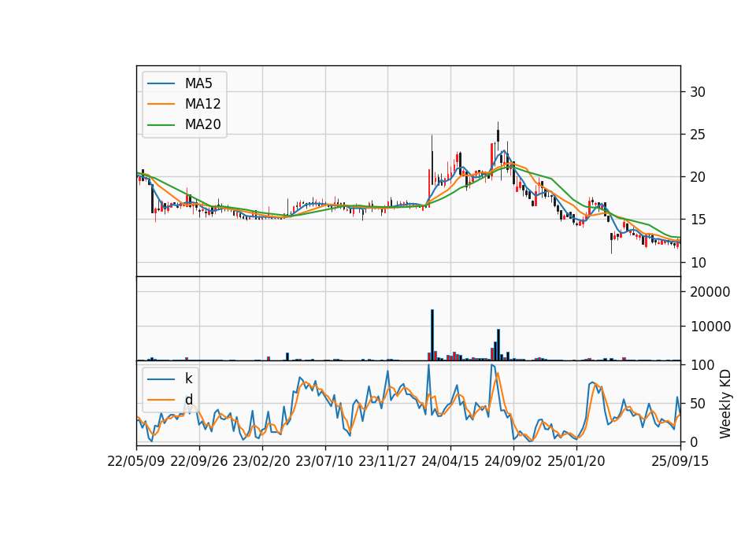This screenshot has width=756, height=543.
Task: Click the orange MA12 legend line sample
Action: [x=161, y=104]
